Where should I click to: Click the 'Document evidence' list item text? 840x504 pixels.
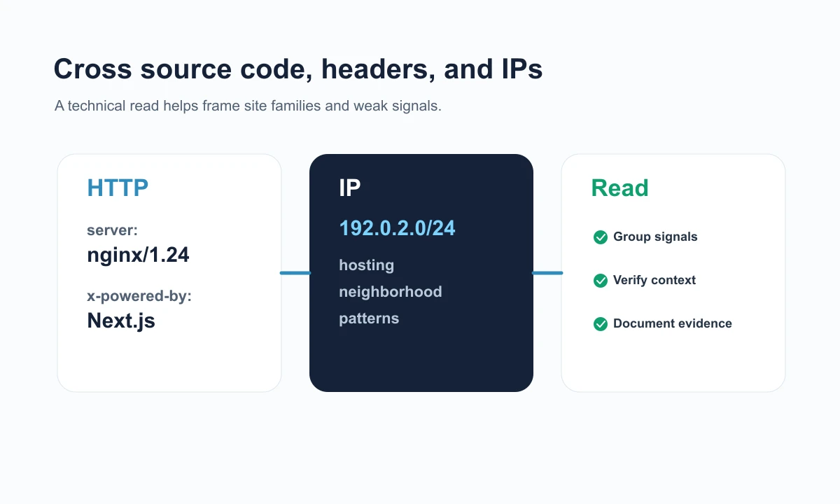673,323
